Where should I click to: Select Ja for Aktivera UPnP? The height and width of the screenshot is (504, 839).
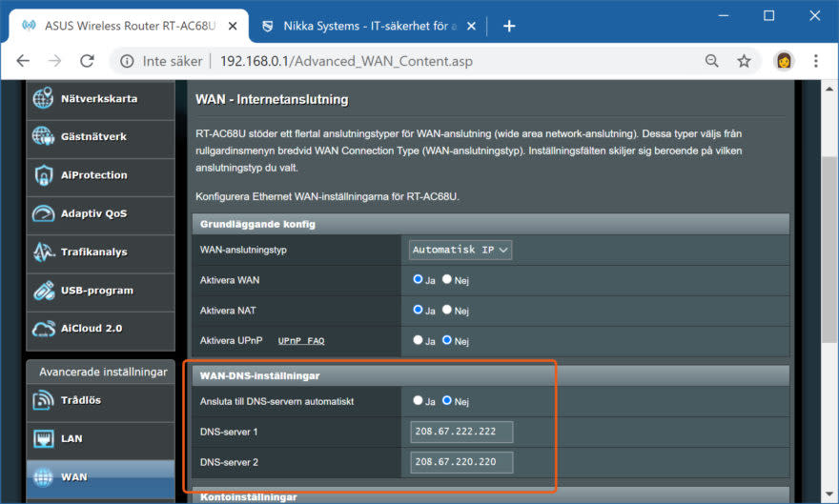(x=418, y=340)
